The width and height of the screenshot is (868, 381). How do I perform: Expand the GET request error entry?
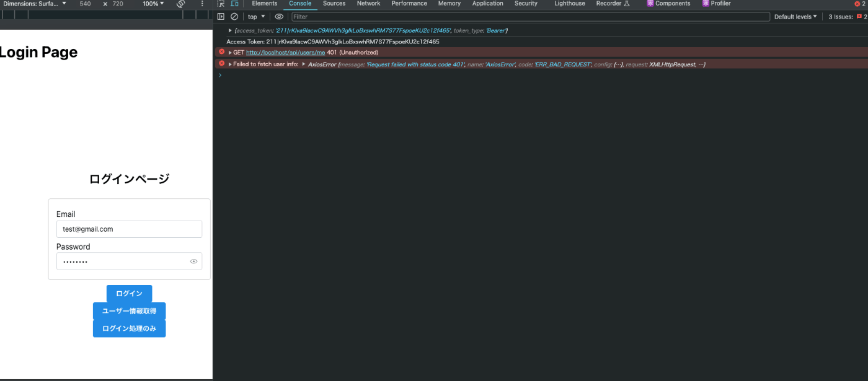click(x=231, y=53)
